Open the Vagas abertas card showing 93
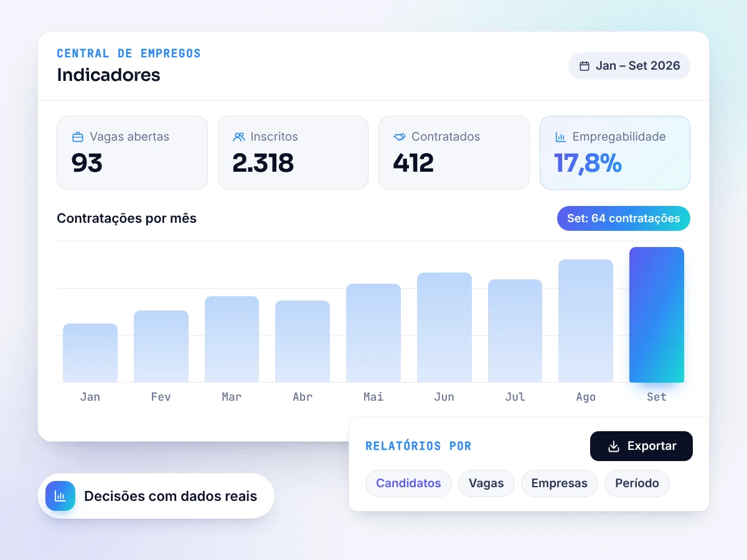Screen dimensions: 747x560 132,152
